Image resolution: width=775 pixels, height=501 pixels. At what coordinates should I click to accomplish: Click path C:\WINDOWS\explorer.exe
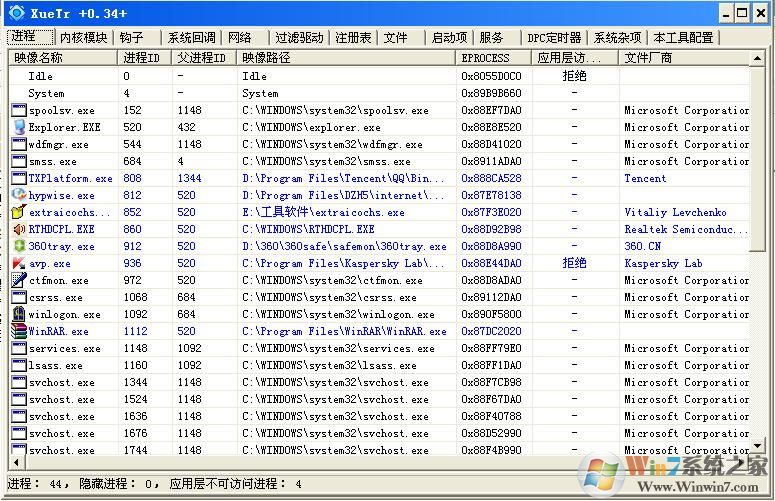pos(311,127)
